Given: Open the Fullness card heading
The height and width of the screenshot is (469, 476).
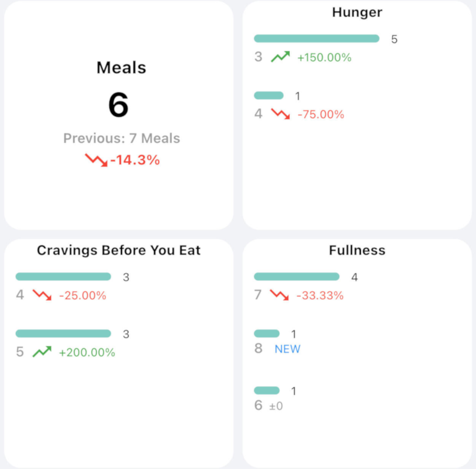Looking at the screenshot, I should pos(357,250).
